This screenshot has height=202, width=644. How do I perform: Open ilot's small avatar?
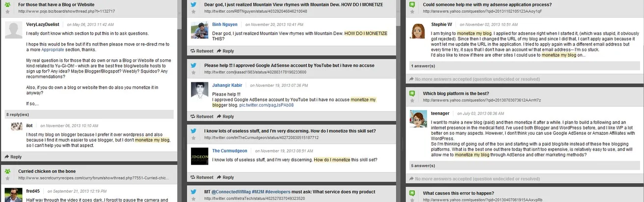16,126
